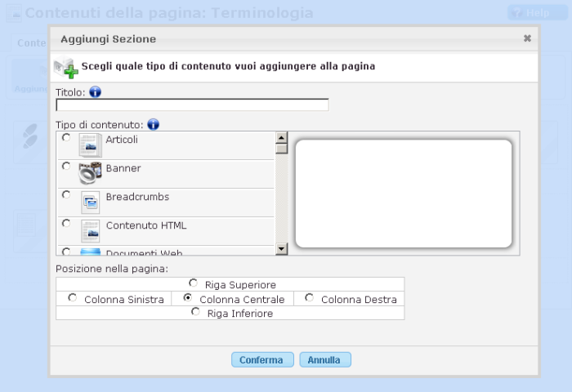Click the Articoli content type icon
The height and width of the screenshot is (392, 572).
tap(90, 145)
